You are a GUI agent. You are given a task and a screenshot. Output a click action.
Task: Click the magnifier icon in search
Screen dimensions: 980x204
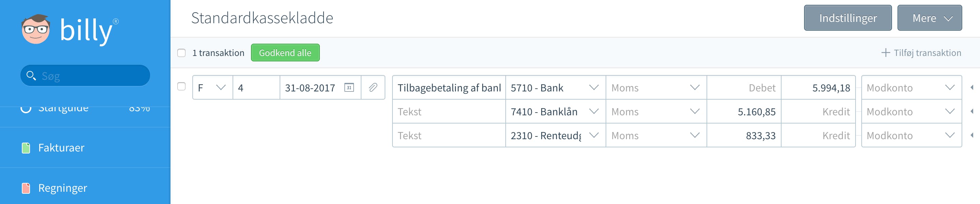point(31,75)
